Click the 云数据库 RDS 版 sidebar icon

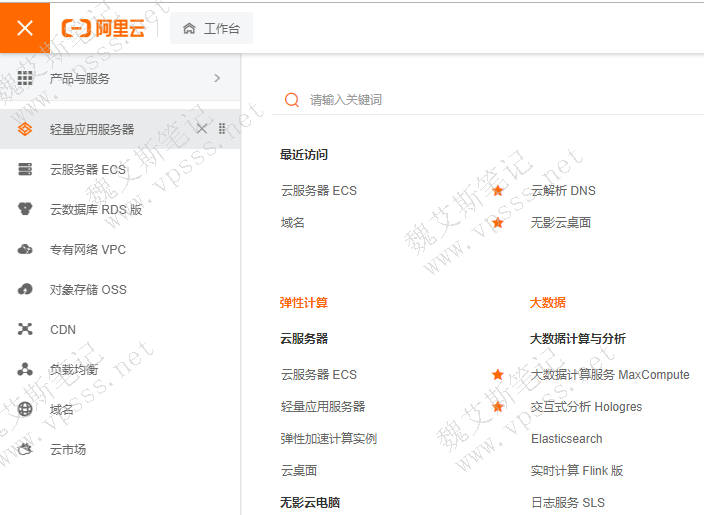pyautogui.click(x=25, y=209)
